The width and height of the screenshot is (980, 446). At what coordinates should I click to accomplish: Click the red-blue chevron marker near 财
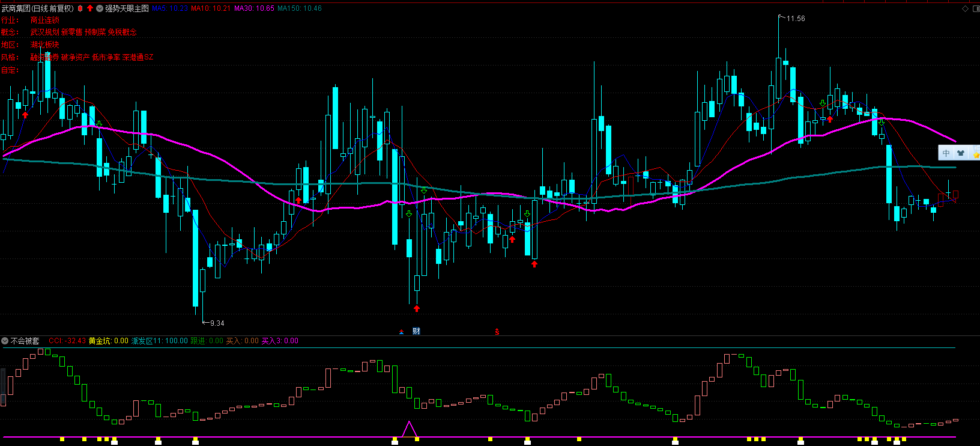tap(402, 332)
